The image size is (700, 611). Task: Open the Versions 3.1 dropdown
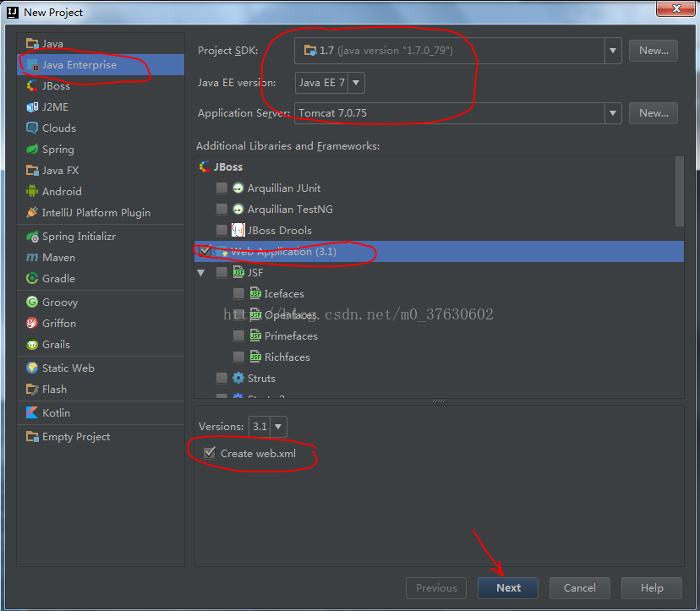(277, 427)
